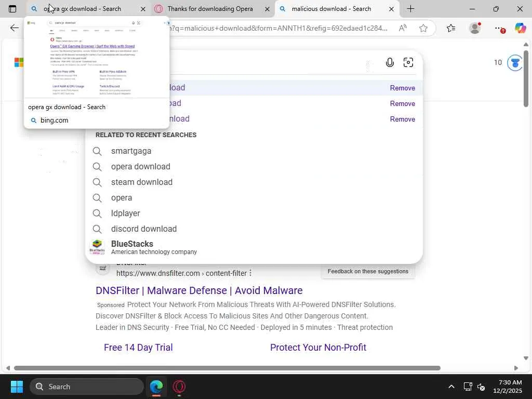The height and width of the screenshot is (399, 532).
Task: Start voice search with microphone
Action: (x=390, y=62)
